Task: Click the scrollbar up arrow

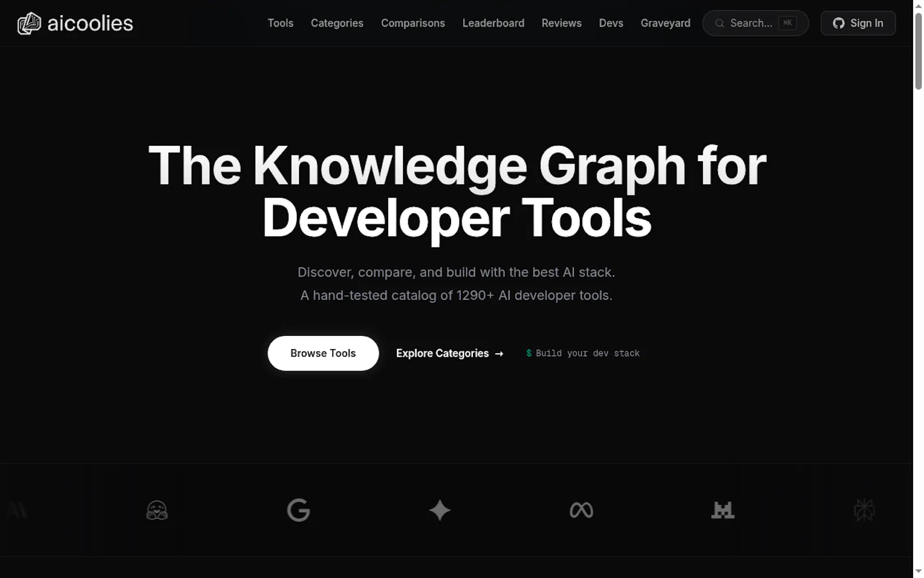Action: pos(918,5)
